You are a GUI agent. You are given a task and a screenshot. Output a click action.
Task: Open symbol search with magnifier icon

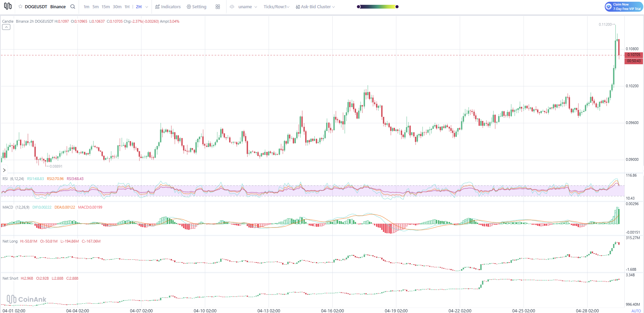pos(73,7)
